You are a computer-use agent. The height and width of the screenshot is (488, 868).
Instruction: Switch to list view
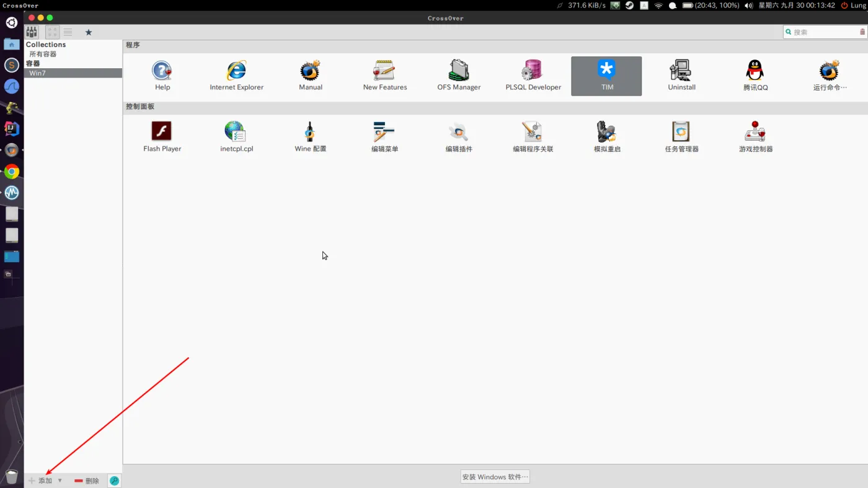68,32
